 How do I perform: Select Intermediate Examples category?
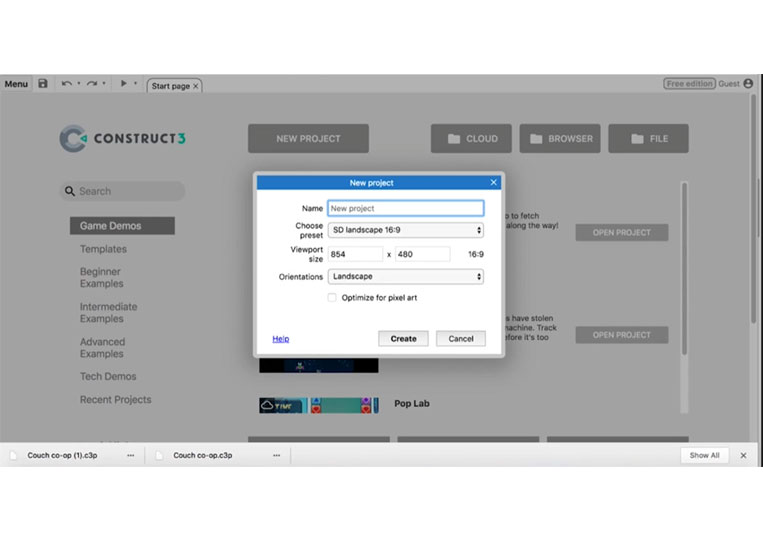(109, 312)
